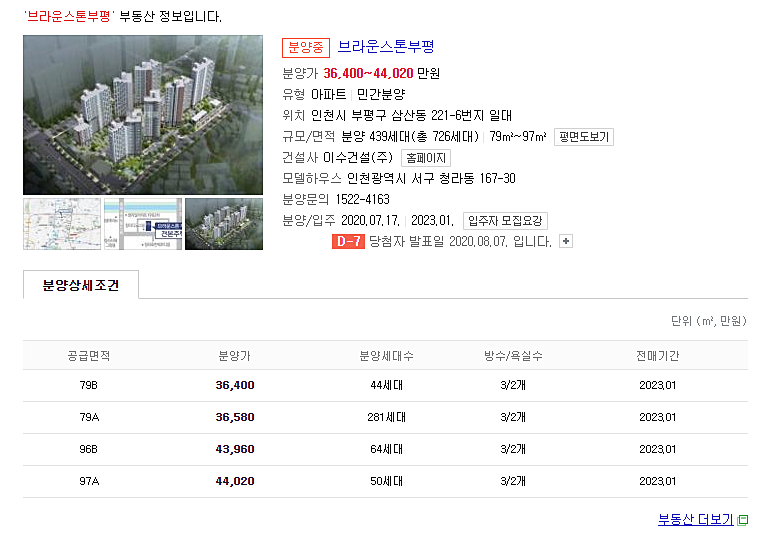
Task: Click the 44세대 households cell
Action: [387, 385]
